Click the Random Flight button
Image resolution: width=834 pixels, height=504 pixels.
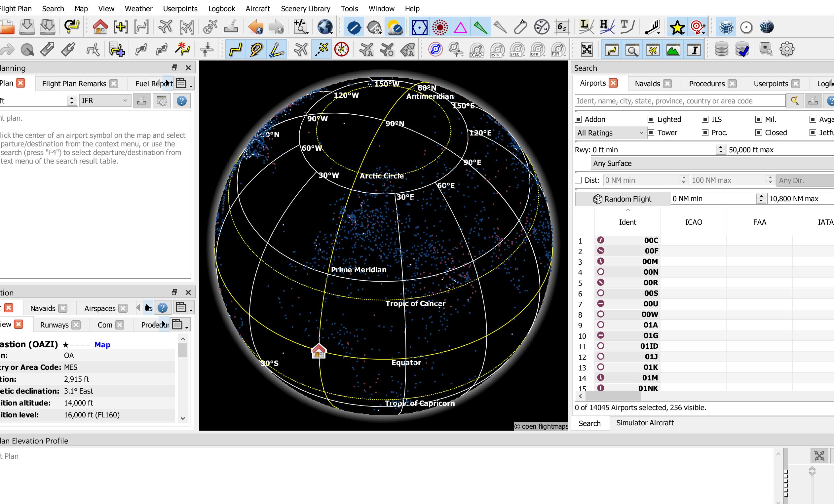click(623, 199)
